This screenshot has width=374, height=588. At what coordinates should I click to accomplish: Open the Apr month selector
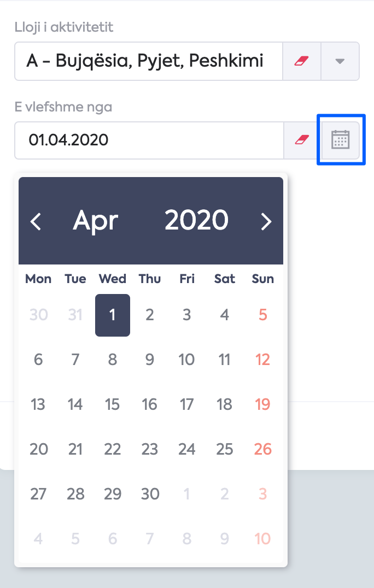pyautogui.click(x=96, y=221)
